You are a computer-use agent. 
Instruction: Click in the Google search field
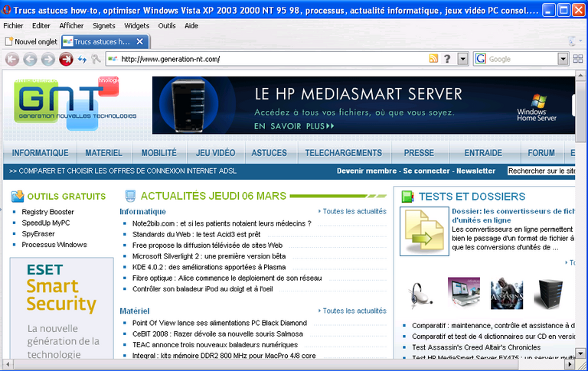[x=522, y=59]
